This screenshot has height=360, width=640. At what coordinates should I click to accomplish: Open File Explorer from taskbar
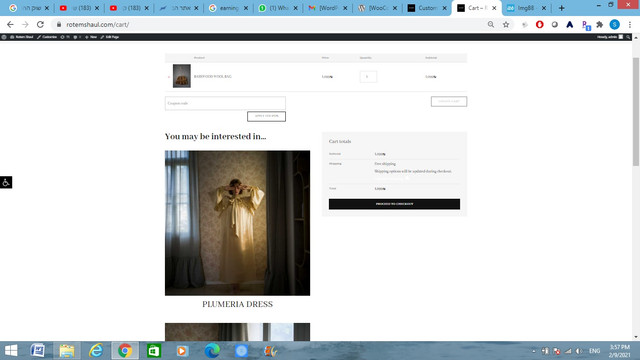[x=67, y=351]
